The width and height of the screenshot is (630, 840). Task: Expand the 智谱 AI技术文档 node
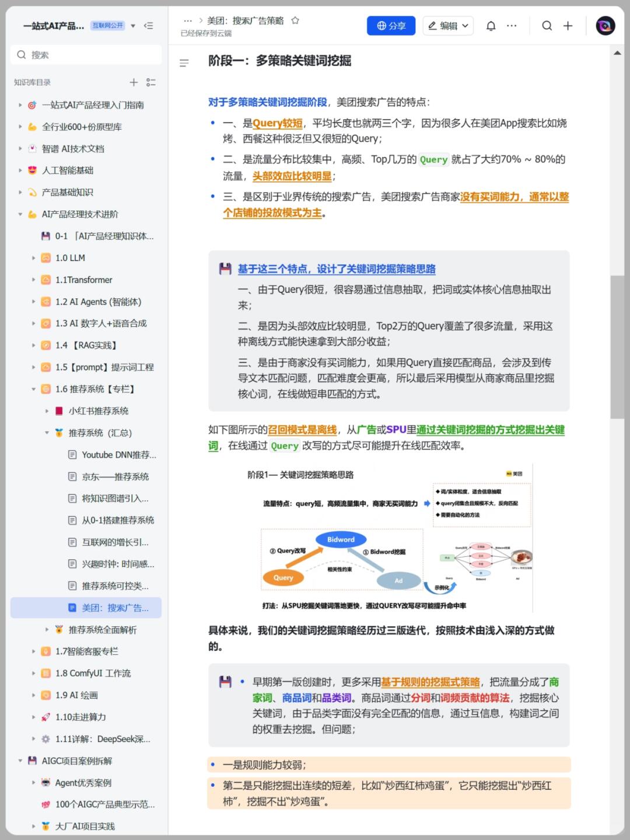pyautogui.click(x=20, y=149)
